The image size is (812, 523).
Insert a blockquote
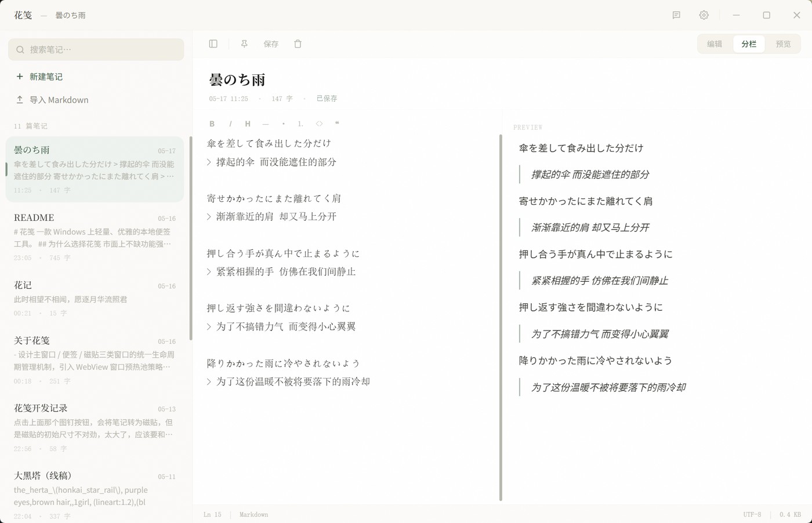click(x=337, y=124)
